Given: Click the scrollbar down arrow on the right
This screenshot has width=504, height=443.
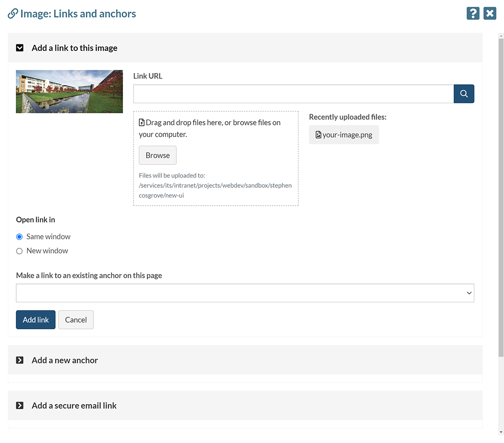Looking at the screenshot, I should click(x=501, y=432).
